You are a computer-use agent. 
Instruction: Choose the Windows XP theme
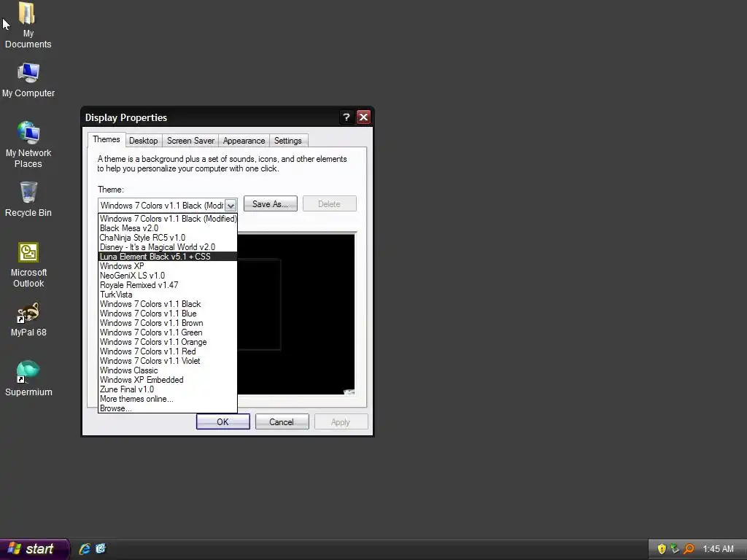[x=168, y=266]
